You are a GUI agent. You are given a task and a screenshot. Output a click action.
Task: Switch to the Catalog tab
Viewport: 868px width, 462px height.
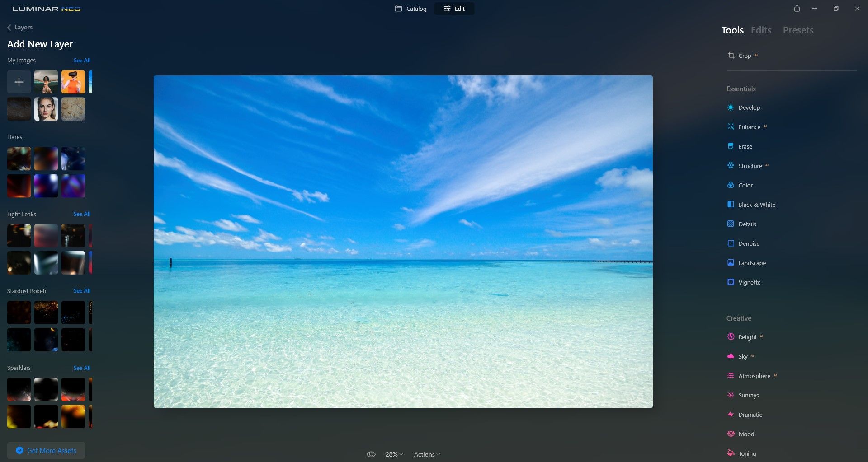[x=410, y=9]
